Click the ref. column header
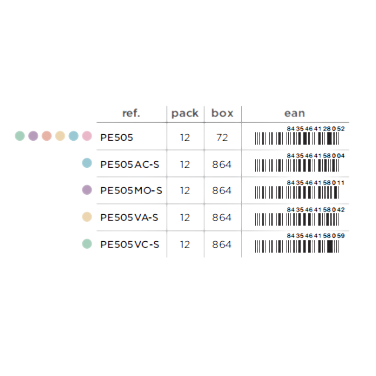Viewport: 376px width, 376px height. click(x=131, y=113)
